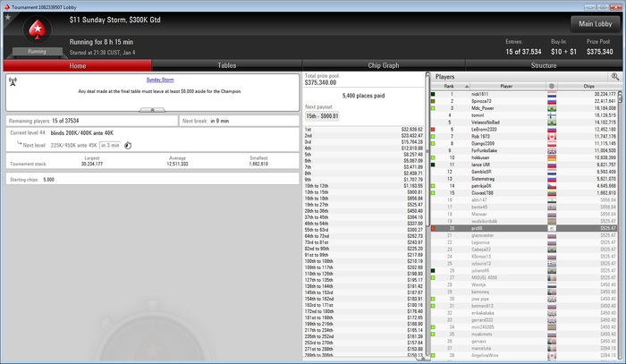Click the red note marker for LeBronn2333
The image size is (626, 364).
(433, 130)
